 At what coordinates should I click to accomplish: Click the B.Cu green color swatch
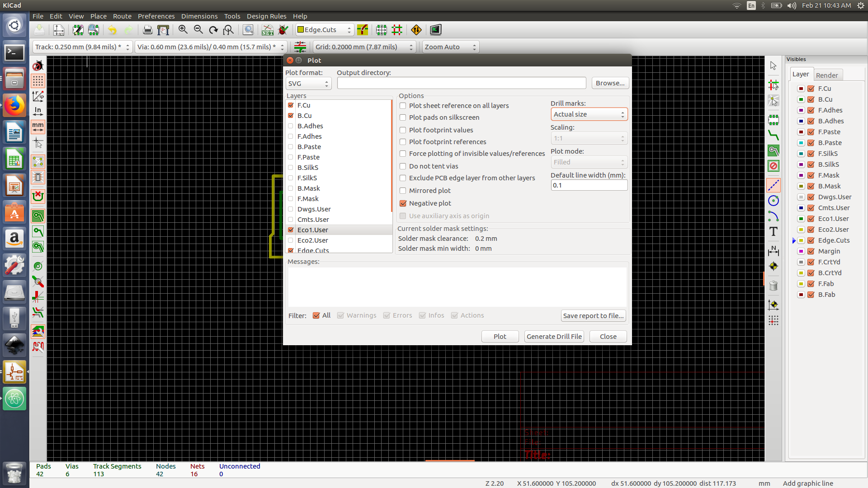tap(801, 99)
